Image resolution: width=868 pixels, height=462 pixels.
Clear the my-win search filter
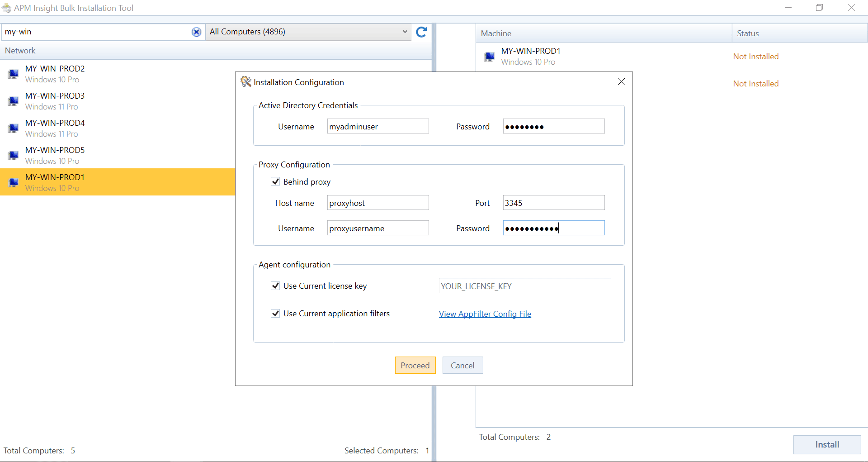coord(197,32)
